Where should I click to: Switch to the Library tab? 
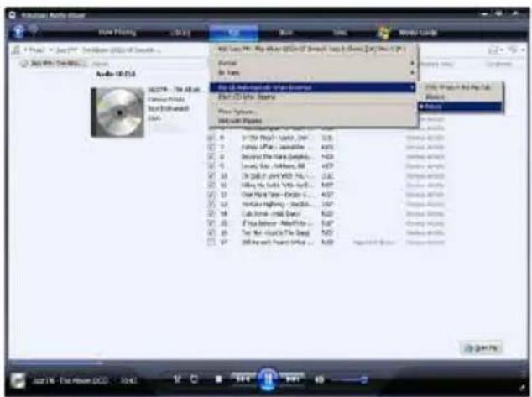[180, 33]
